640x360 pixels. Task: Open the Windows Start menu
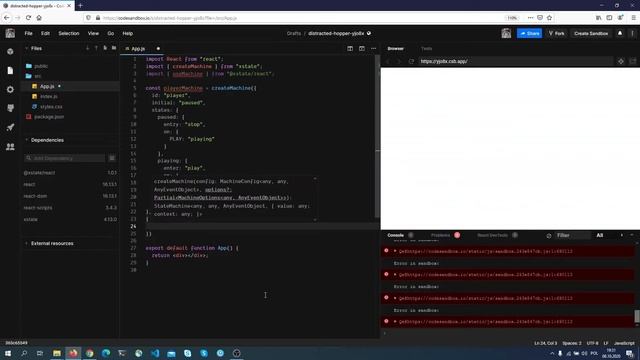click(8, 353)
